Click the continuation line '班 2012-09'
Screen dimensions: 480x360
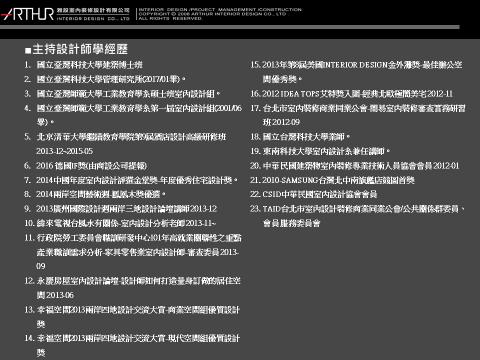click(x=281, y=122)
